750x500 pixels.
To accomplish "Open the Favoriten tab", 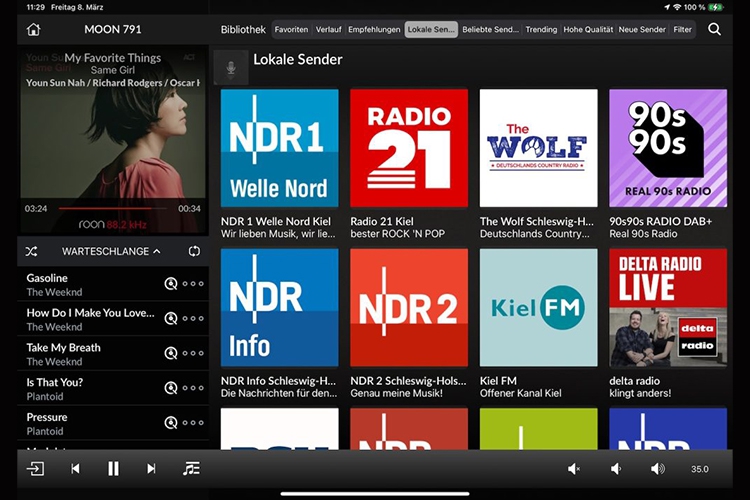I will tap(291, 29).
